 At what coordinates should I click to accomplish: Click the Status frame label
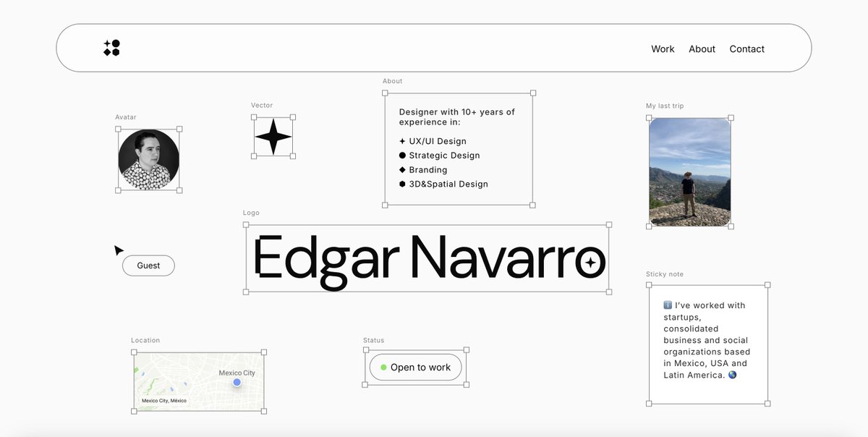tap(374, 340)
